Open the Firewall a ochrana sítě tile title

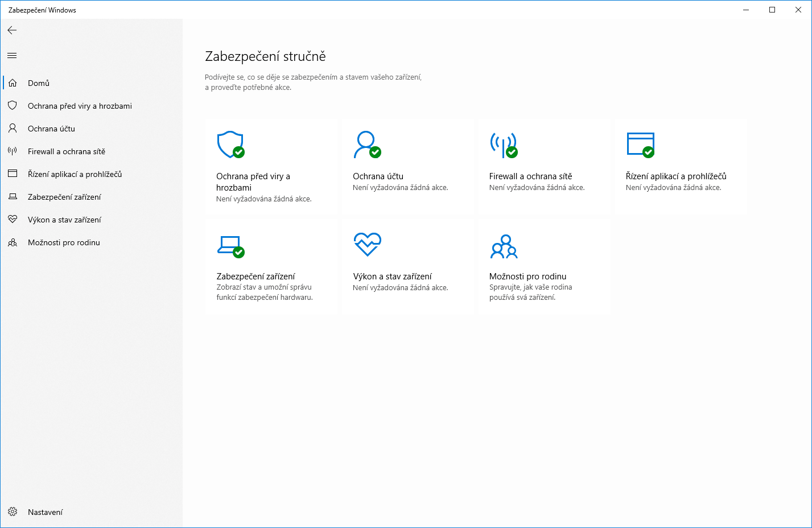530,176
